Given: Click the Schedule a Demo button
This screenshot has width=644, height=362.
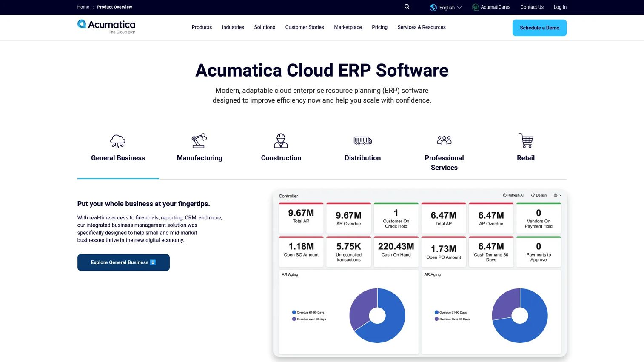Looking at the screenshot, I should (539, 28).
